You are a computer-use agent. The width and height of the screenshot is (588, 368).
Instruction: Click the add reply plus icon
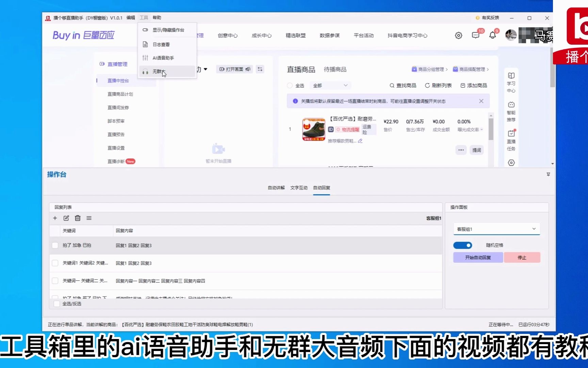(55, 218)
